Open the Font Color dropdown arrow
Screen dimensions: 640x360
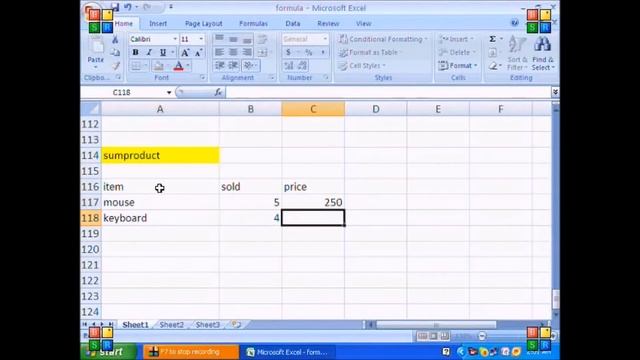point(188,66)
